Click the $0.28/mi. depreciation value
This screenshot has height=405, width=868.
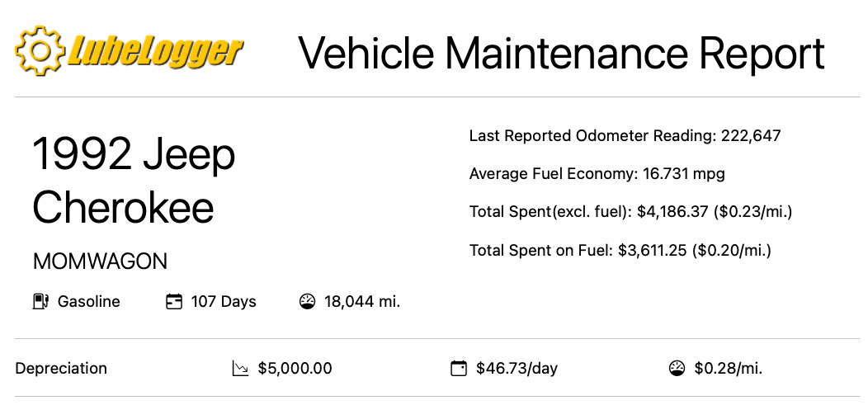(x=729, y=369)
